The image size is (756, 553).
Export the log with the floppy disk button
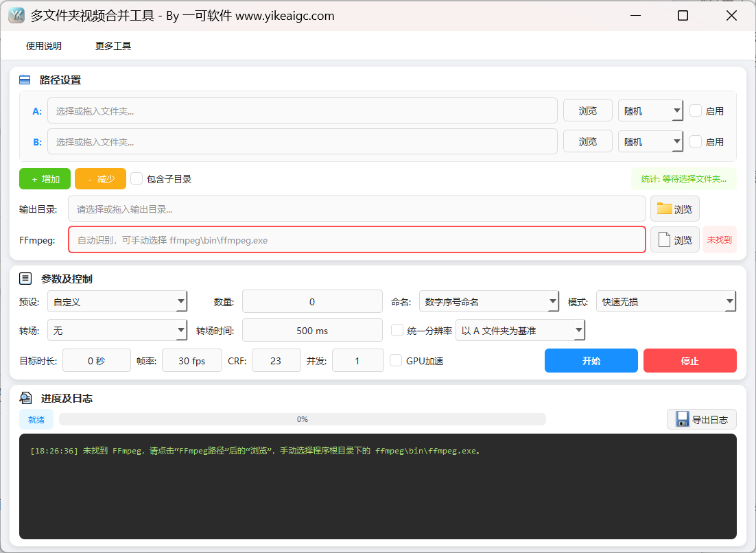pyautogui.click(x=702, y=419)
